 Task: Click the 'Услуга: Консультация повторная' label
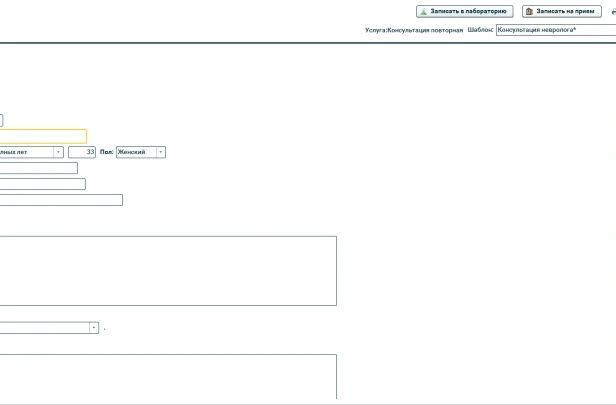pos(414,30)
